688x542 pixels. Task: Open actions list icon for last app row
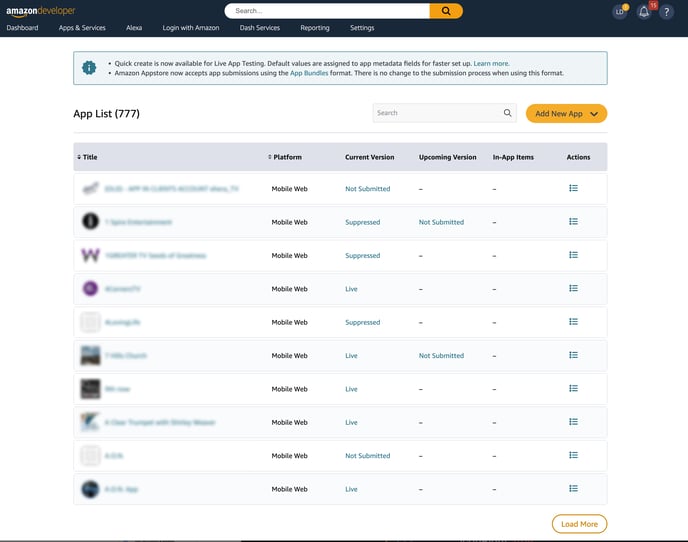tap(573, 489)
